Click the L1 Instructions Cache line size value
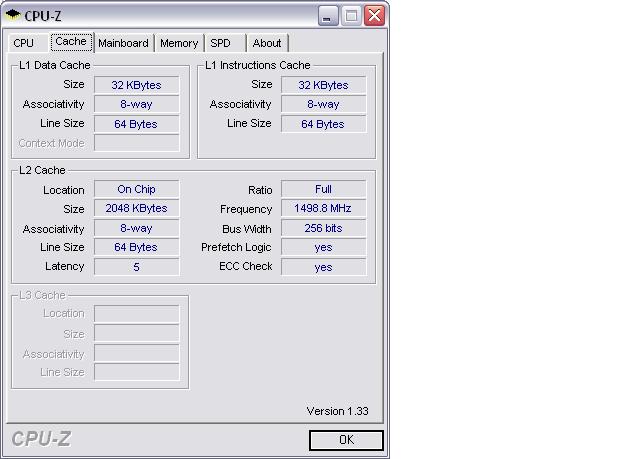 tap(323, 124)
